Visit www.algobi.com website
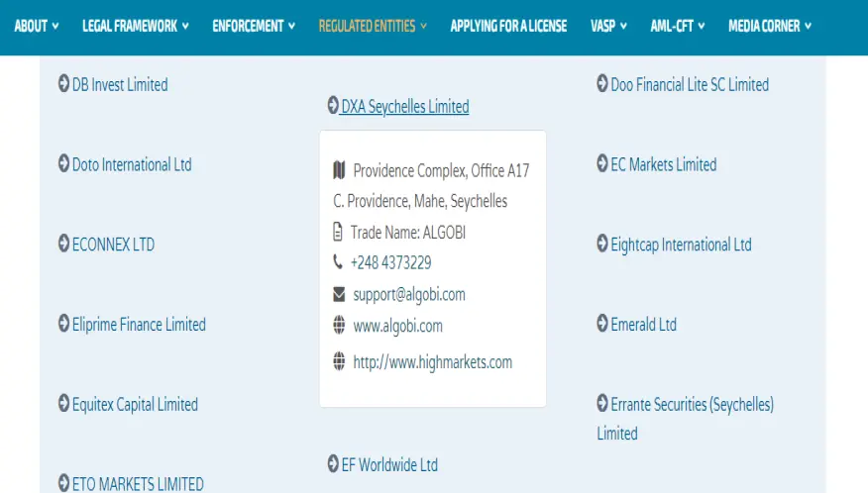 [x=398, y=326]
